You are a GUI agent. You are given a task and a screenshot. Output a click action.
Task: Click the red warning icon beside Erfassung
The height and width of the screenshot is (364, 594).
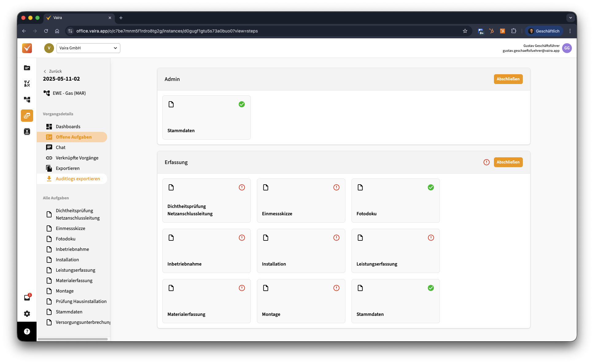pyautogui.click(x=486, y=162)
